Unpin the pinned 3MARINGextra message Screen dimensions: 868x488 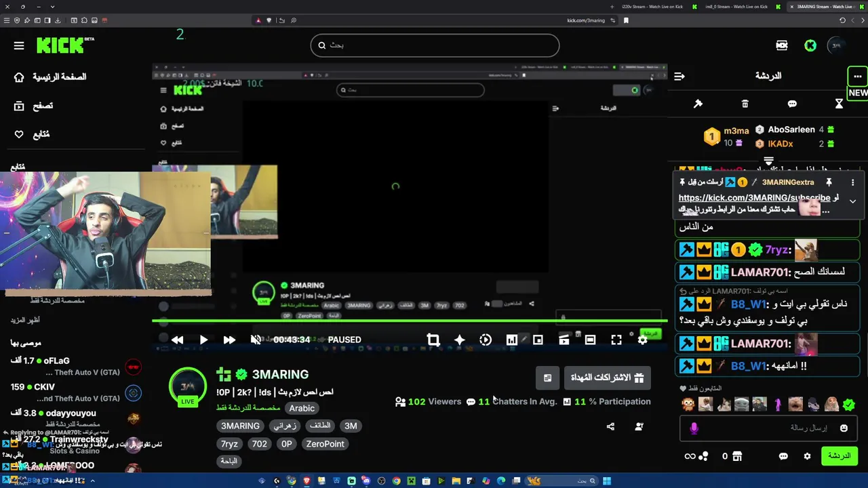coord(829,182)
